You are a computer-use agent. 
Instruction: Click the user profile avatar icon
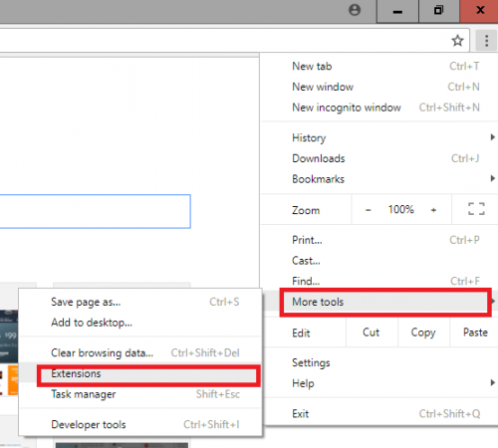coord(355,10)
